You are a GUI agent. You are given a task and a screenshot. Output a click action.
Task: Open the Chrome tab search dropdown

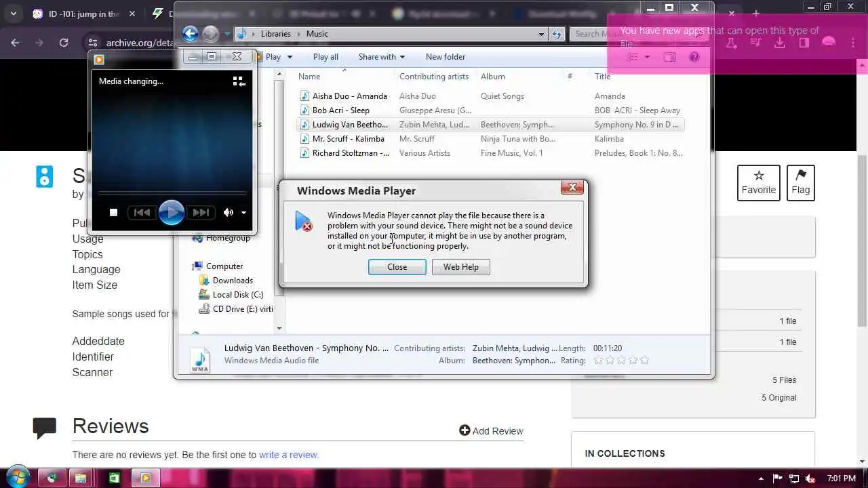point(13,14)
